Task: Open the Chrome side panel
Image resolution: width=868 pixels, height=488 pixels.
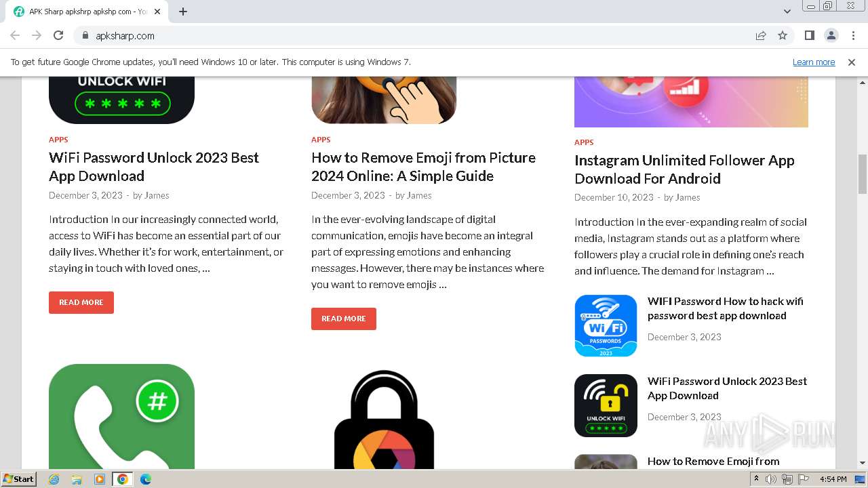Action: click(x=809, y=35)
